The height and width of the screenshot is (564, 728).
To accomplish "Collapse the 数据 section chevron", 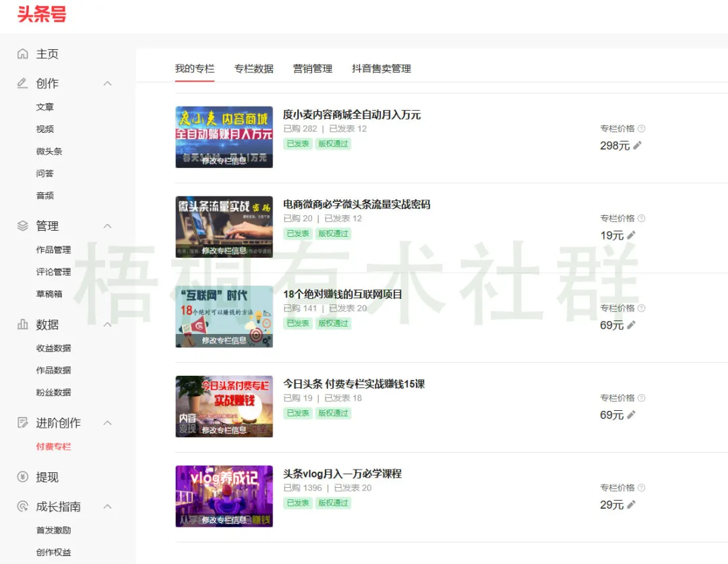I will click(107, 325).
